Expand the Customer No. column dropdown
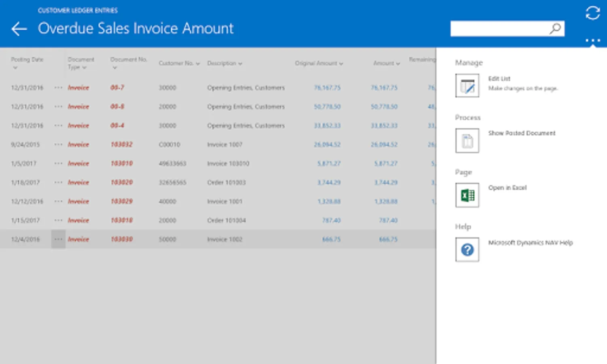Viewport: 607px width, 364px height. [x=198, y=63]
